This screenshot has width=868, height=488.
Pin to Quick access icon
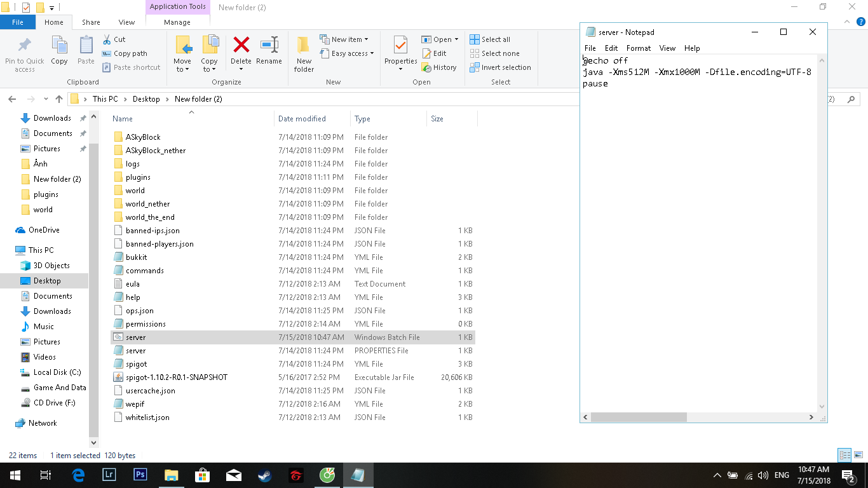click(24, 47)
